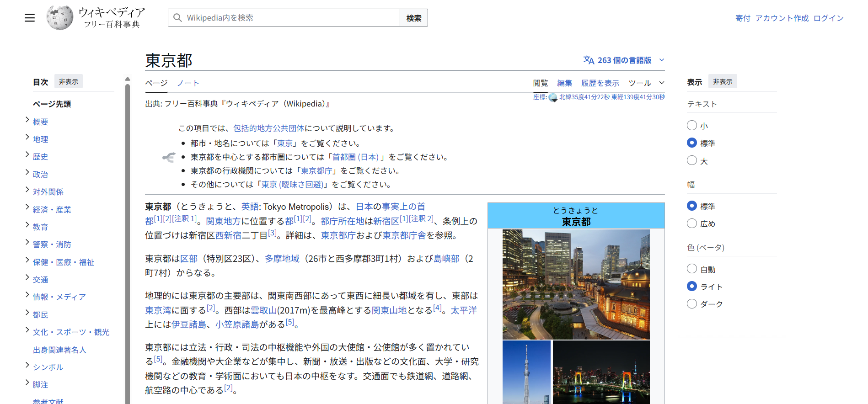Viewport: 868px width, 404px height.
Task: Expand the 概要 contents section
Action: tap(27, 120)
